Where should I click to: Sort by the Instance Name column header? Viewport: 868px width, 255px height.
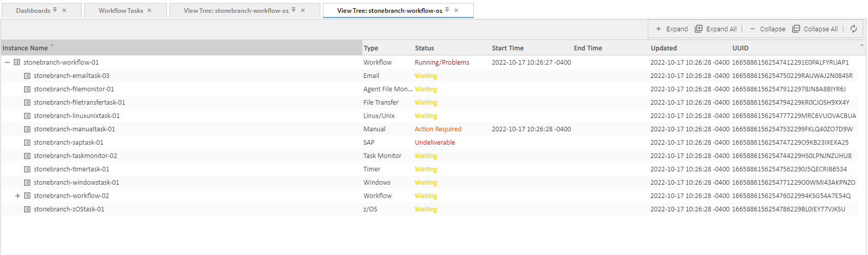(25, 48)
